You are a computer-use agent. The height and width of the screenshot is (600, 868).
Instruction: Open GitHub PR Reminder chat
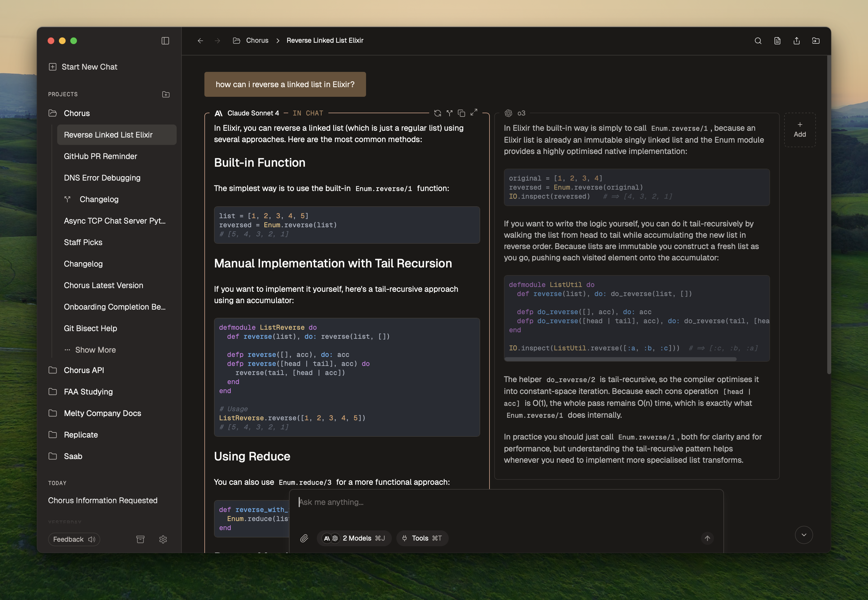point(101,157)
